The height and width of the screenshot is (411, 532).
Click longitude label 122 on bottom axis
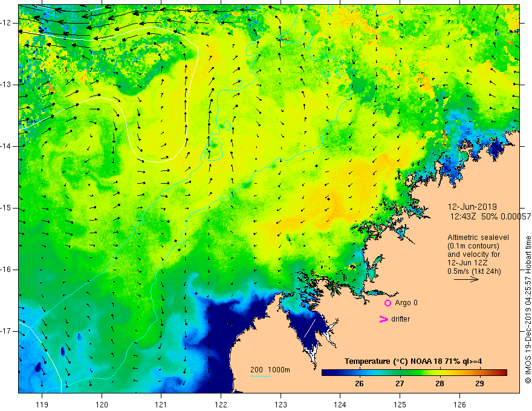coord(221,404)
